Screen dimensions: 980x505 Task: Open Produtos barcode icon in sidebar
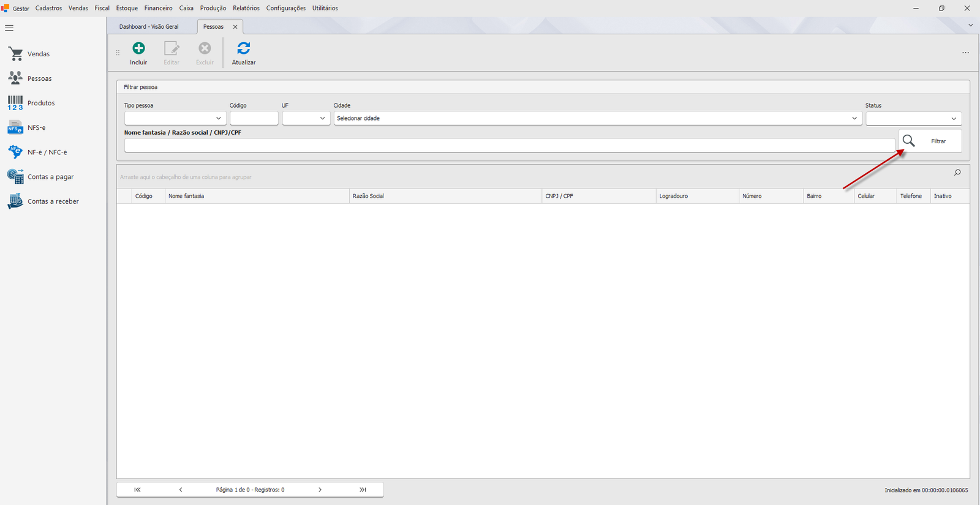(15, 103)
